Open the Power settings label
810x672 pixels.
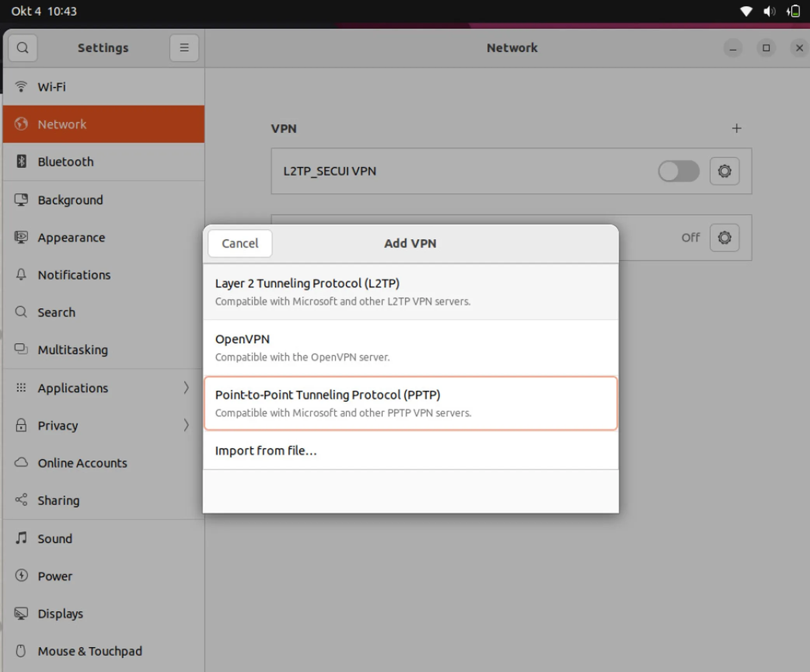(x=55, y=576)
